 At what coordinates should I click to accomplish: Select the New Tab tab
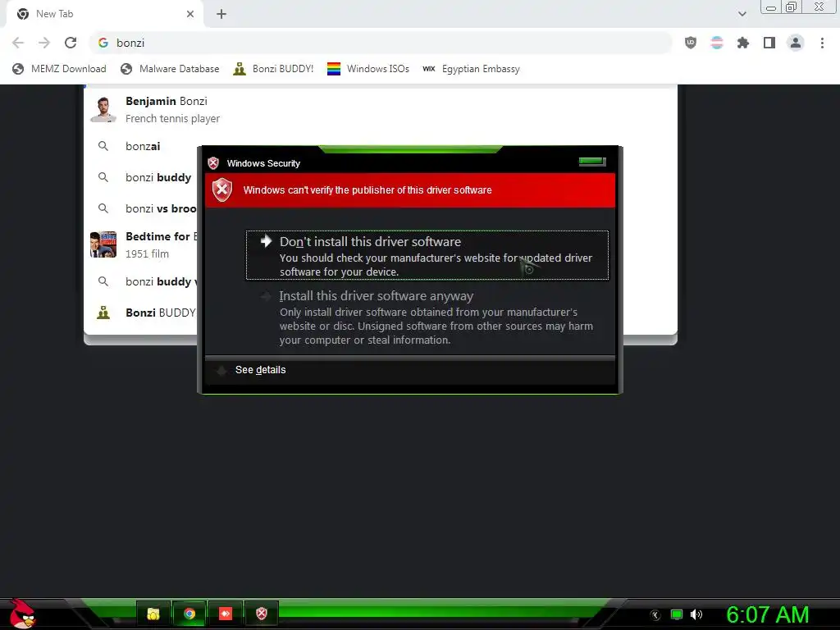(104, 14)
